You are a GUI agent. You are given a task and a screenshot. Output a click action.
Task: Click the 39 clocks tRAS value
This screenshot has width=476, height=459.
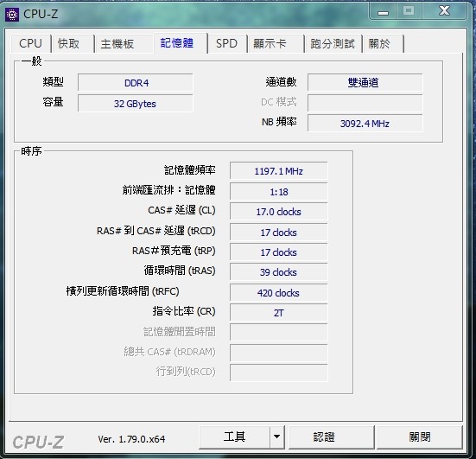tap(279, 272)
